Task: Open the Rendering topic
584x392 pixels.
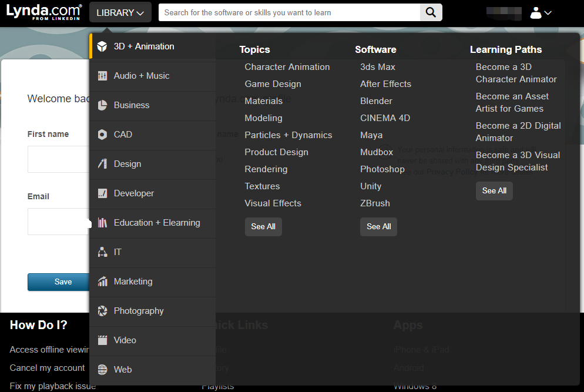Action: pos(266,169)
